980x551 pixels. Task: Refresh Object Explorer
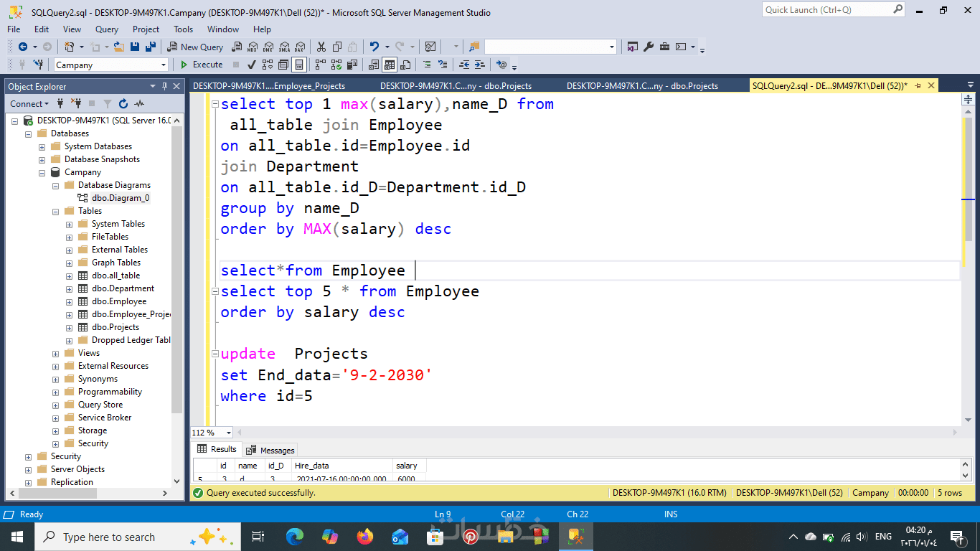click(x=123, y=103)
